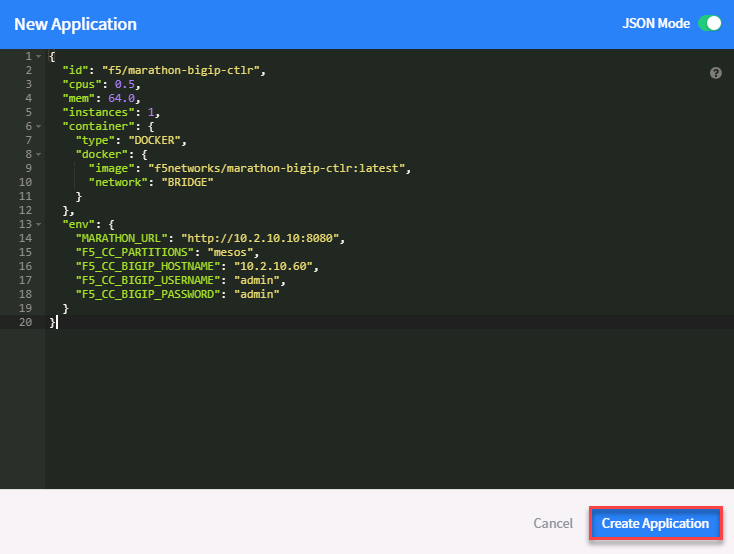
Task: Click the "docker" key on line 8
Action: point(102,155)
